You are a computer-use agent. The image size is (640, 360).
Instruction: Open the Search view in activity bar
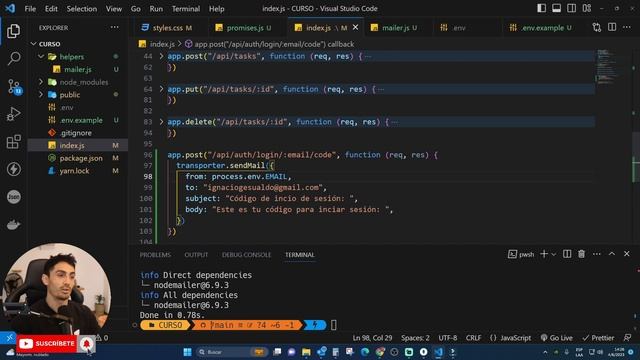tap(13, 59)
